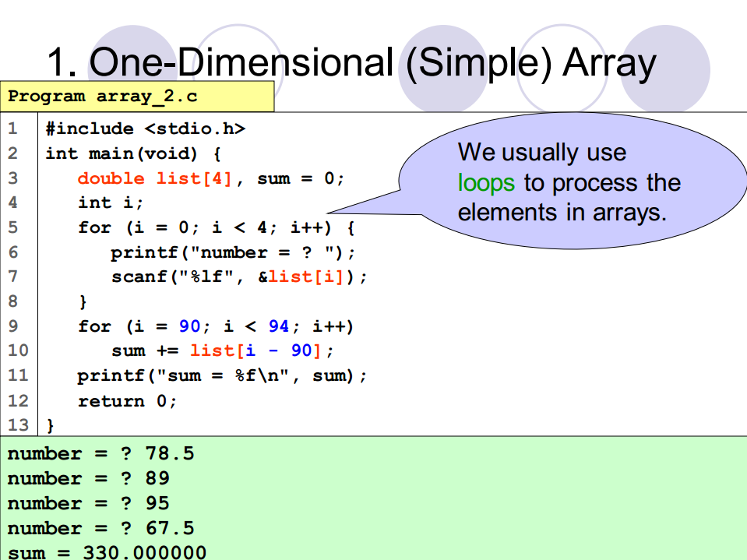This screenshot has height=560, width=747.
Task: Click the 'Program array_2.c' yellow label
Action: [x=137, y=97]
